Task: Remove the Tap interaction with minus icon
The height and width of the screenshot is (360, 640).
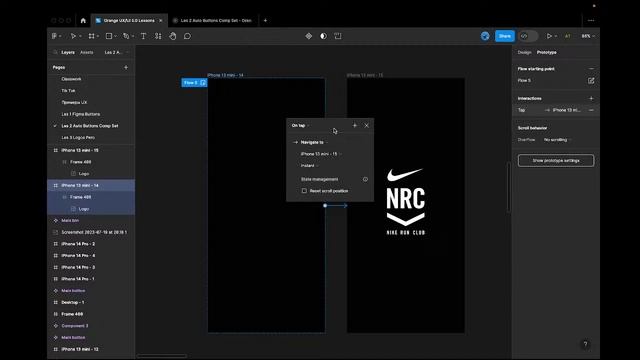Action: click(591, 110)
